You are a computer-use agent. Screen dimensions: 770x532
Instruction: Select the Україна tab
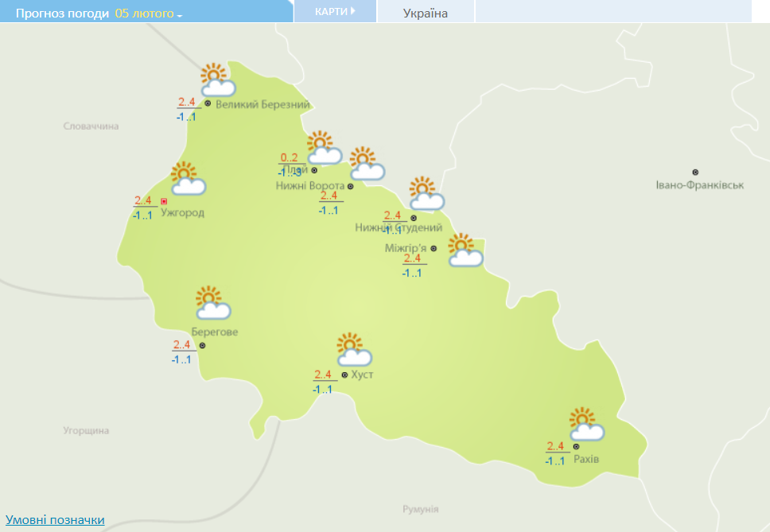(x=426, y=13)
